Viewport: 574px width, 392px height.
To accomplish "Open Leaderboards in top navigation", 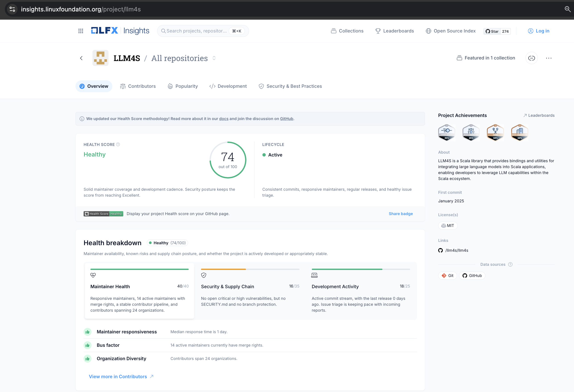I will 395,31.
